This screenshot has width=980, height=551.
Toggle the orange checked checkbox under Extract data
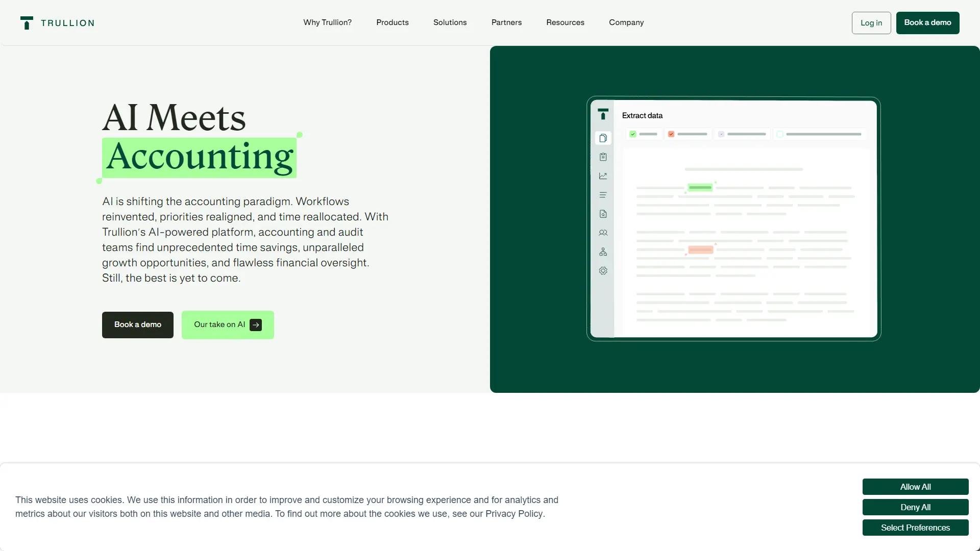(x=671, y=134)
